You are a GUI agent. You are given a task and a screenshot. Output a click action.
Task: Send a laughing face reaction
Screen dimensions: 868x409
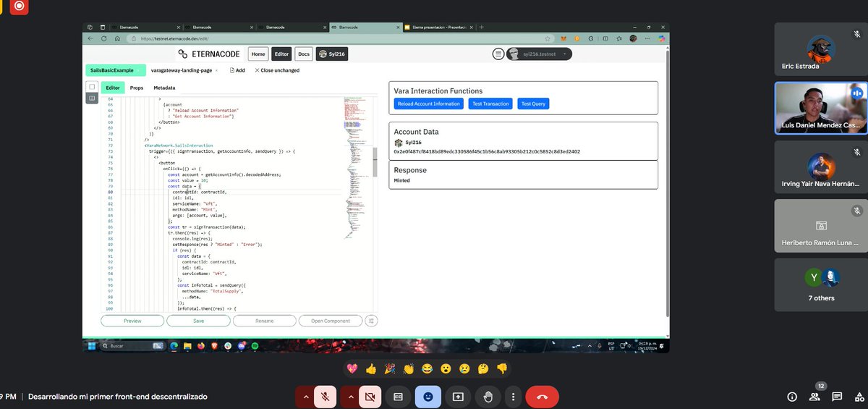click(x=427, y=368)
